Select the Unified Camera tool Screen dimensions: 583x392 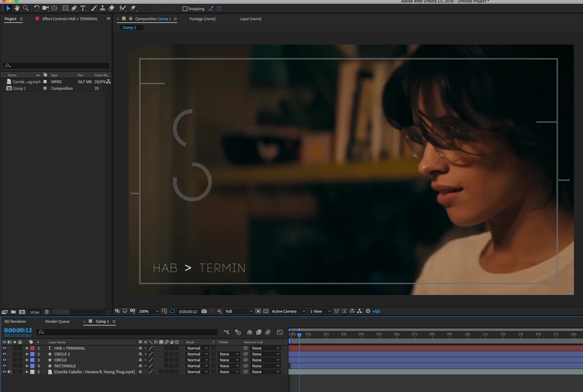point(46,8)
